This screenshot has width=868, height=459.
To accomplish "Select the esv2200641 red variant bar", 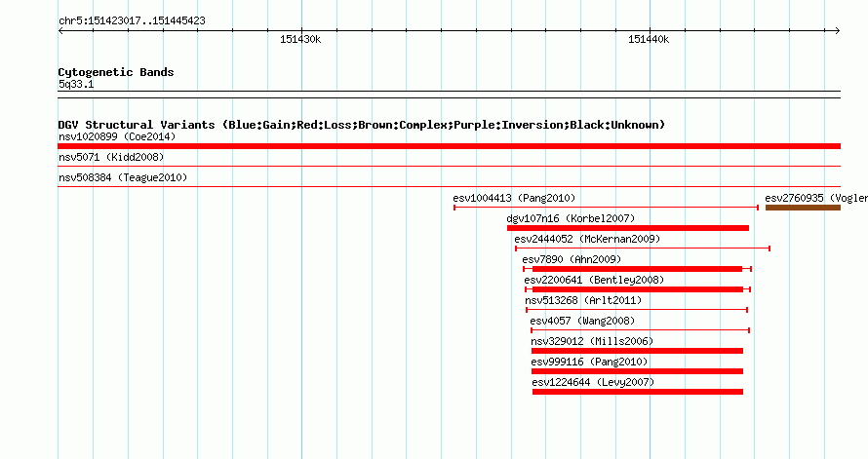I will 638,289.
